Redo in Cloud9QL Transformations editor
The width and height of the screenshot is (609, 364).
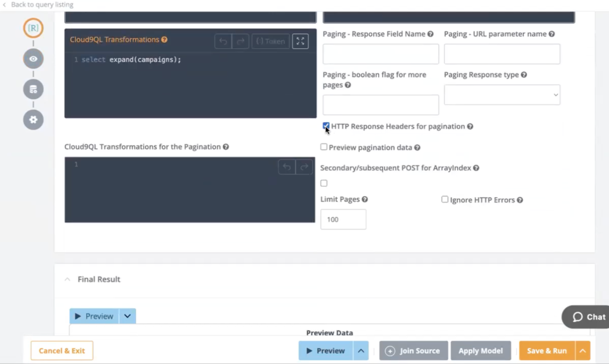click(x=240, y=41)
